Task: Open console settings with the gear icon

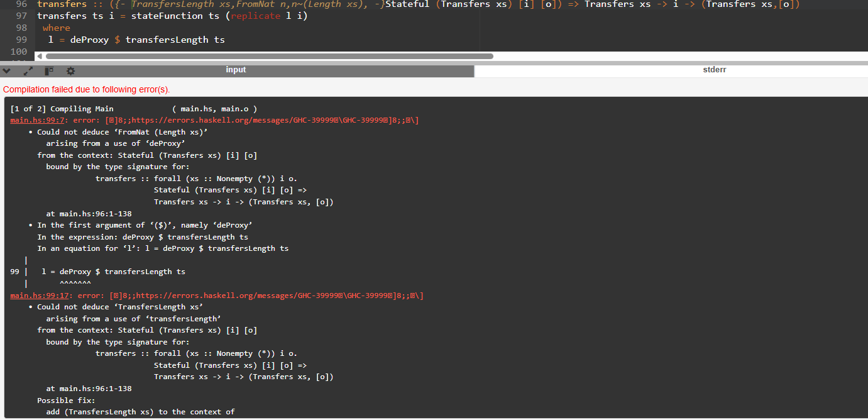Action: (70, 71)
